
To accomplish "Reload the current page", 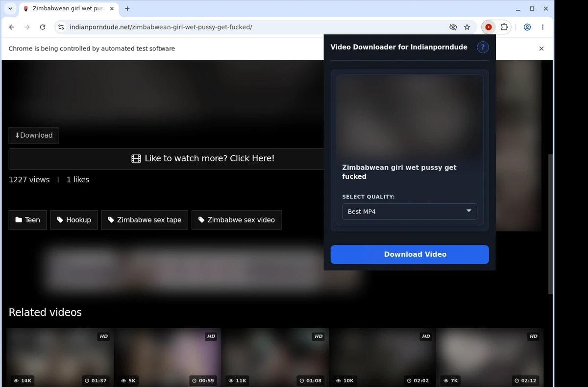I will tap(43, 27).
